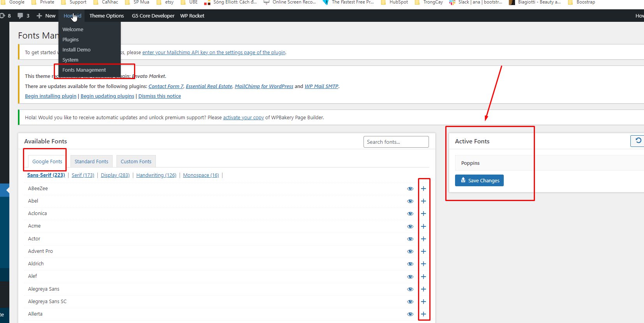
Task: Add Aclonica font using plus icon
Action: click(423, 214)
